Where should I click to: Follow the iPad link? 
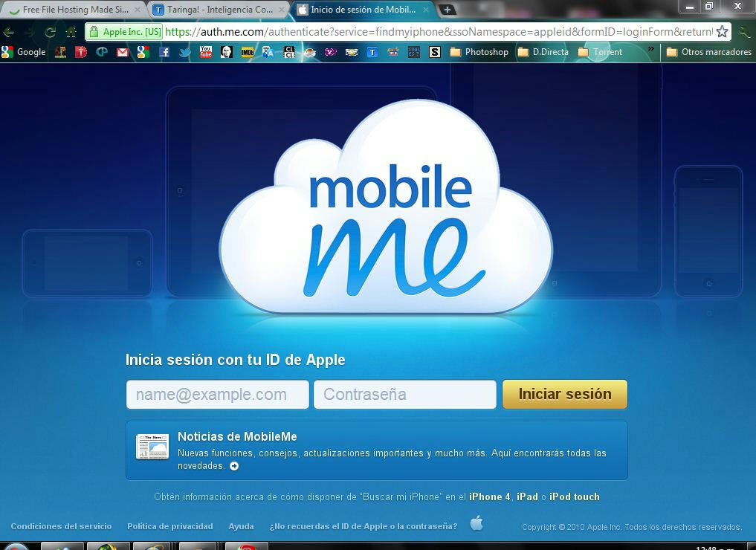(527, 497)
